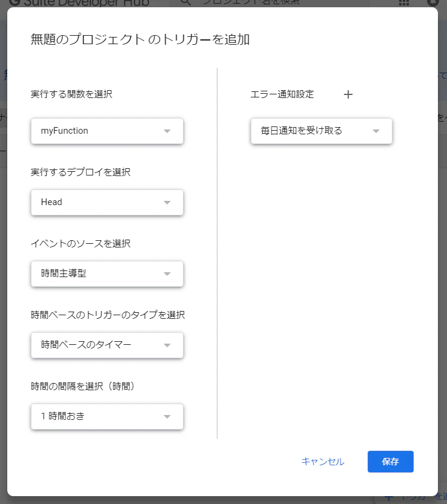Open the 実行する関数を選択 myFunction dropdown
The image size is (447, 504).
pos(107,131)
